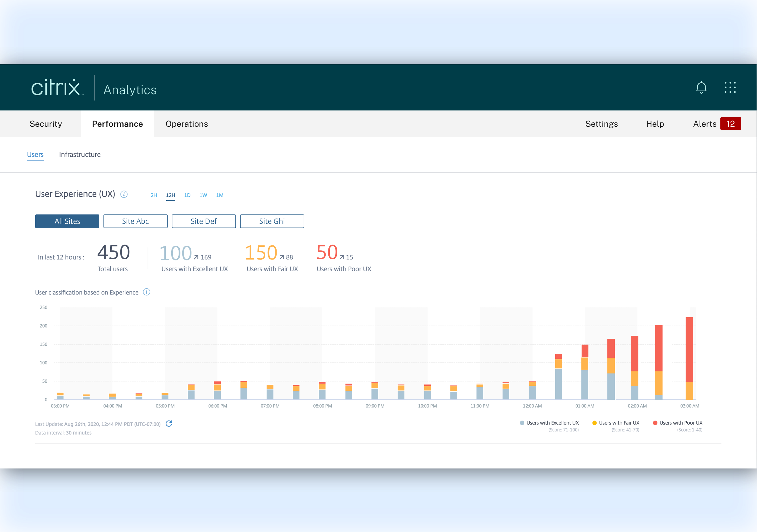
Task: Switch to the Infrastructure sub-tab
Action: tap(80, 154)
